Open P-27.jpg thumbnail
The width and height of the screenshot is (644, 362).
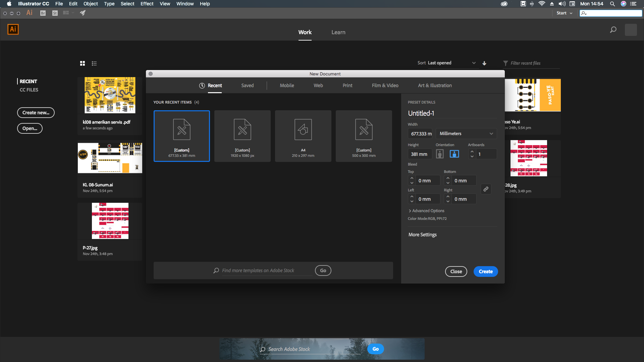click(110, 221)
